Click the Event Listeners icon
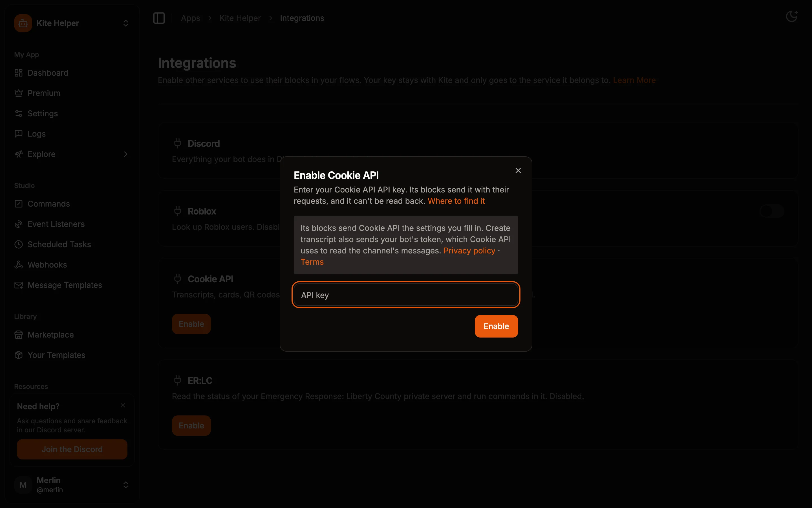The image size is (812, 508). click(x=18, y=224)
